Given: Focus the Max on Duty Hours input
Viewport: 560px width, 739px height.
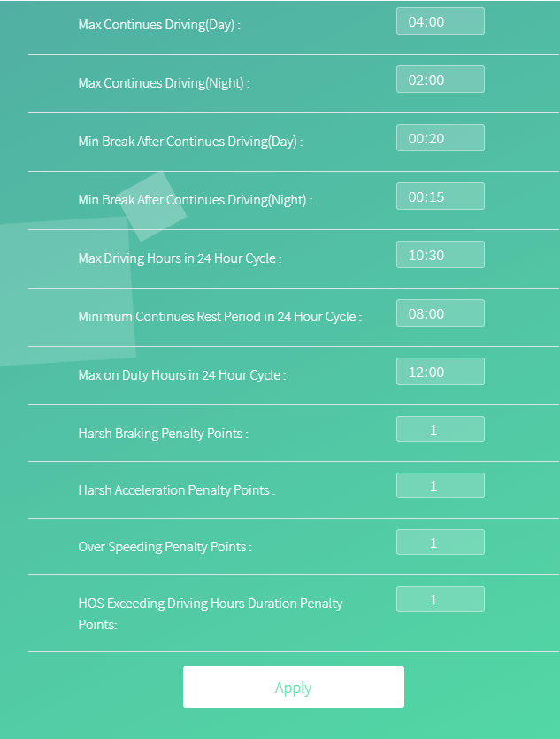Looking at the screenshot, I should click(x=440, y=372).
